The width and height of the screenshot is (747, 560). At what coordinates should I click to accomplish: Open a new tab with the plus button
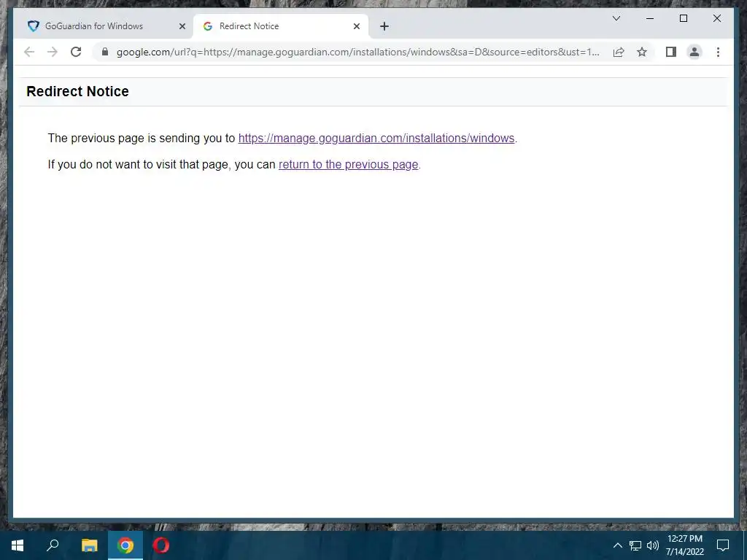(x=384, y=26)
